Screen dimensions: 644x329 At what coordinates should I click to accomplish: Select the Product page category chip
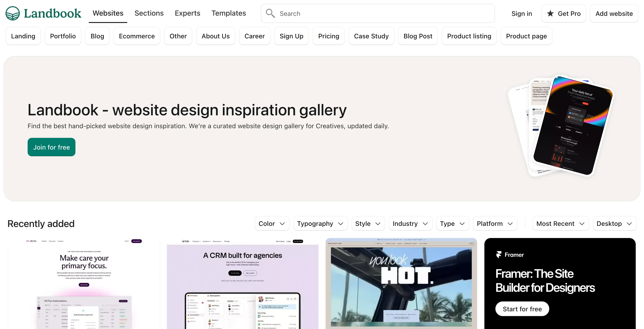click(x=526, y=36)
